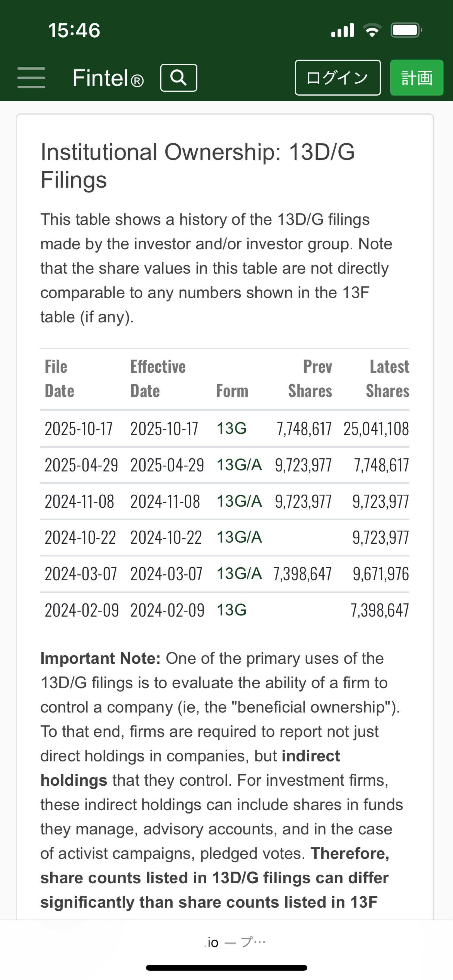The height and width of the screenshot is (980, 453).
Task: Tap the Prev Shares column header
Action: tap(310, 379)
